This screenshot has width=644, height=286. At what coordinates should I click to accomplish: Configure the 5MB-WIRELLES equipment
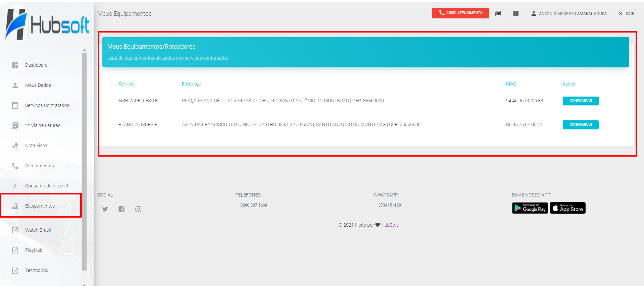pos(580,101)
